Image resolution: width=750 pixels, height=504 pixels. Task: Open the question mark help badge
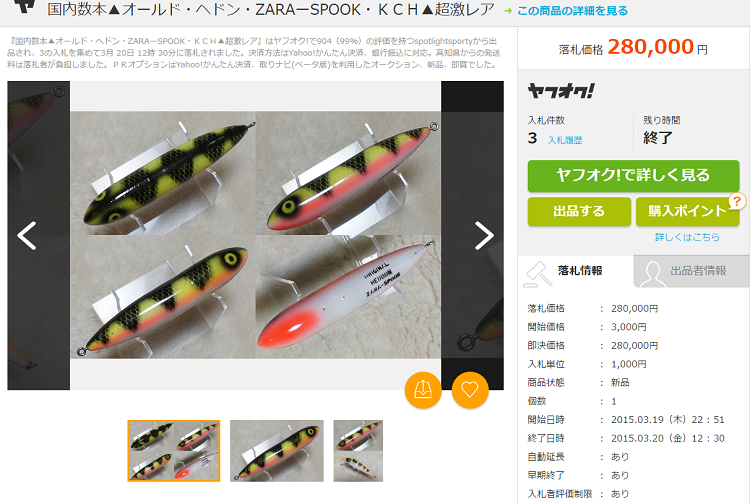pos(737,201)
